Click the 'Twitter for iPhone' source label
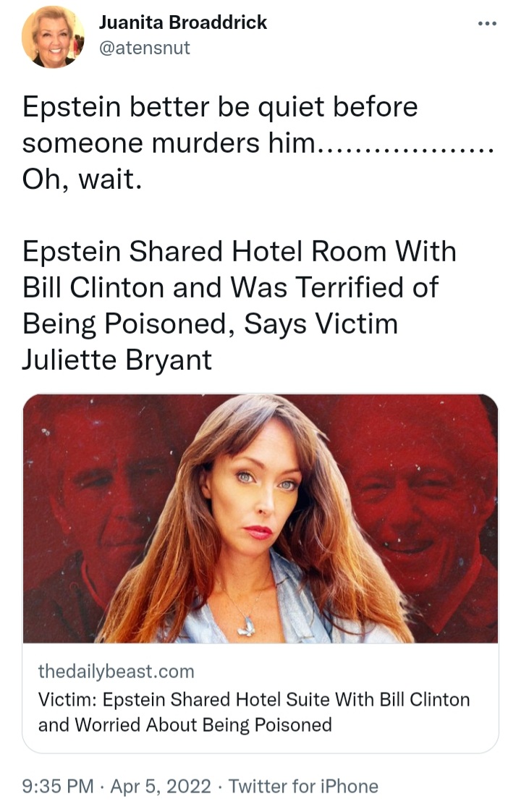This screenshot has height=812, width=521. [303, 786]
